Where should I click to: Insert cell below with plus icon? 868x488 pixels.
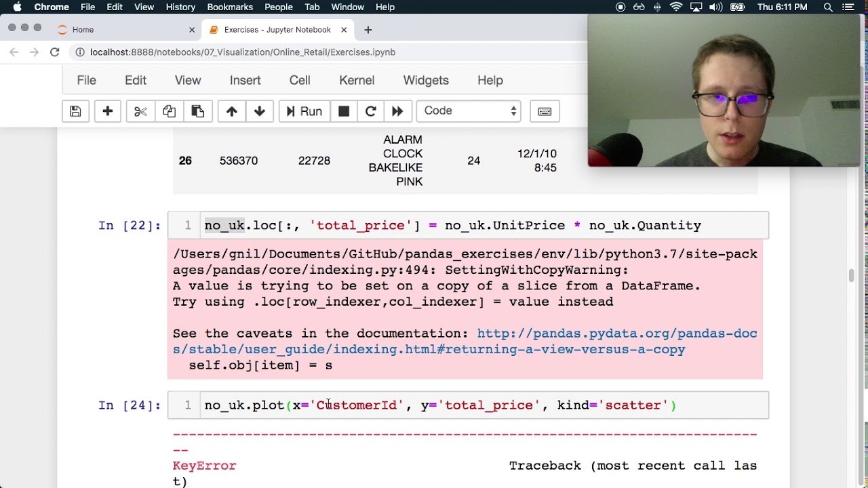pos(107,111)
